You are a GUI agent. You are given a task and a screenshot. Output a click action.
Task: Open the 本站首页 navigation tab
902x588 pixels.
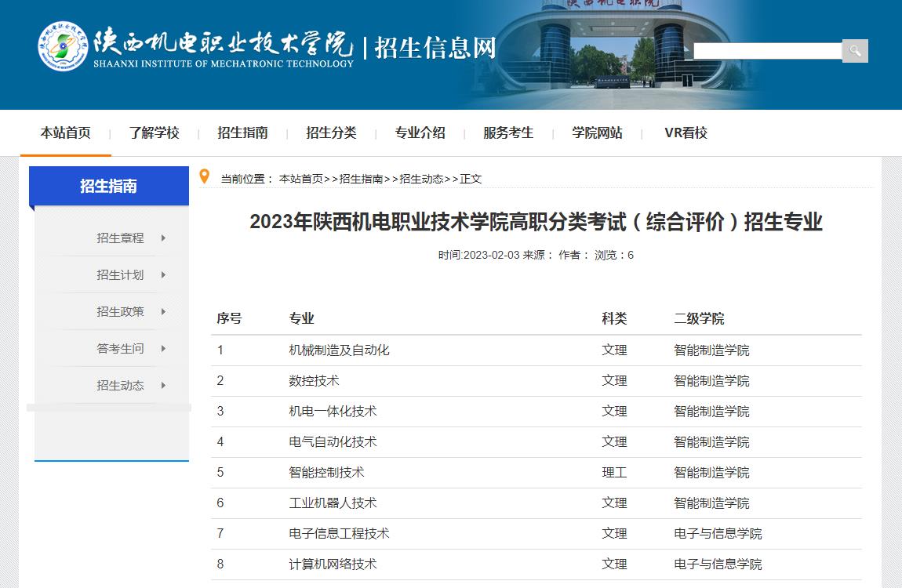pos(66,132)
